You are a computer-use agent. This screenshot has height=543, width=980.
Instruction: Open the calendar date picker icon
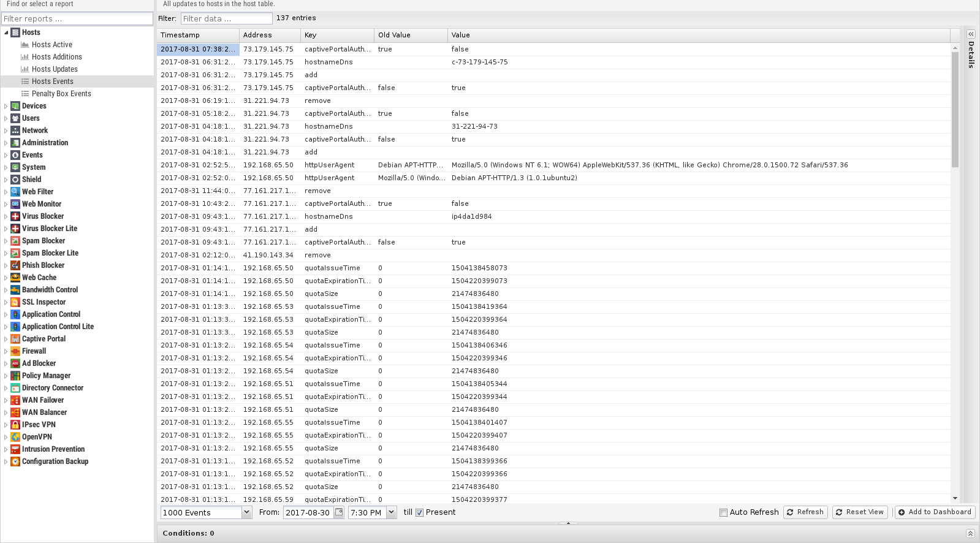point(339,512)
